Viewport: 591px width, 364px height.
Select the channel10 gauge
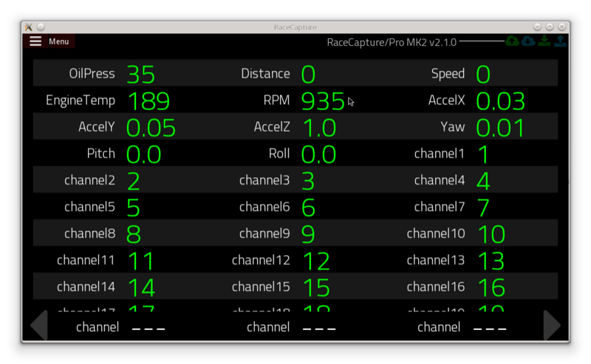click(471, 234)
